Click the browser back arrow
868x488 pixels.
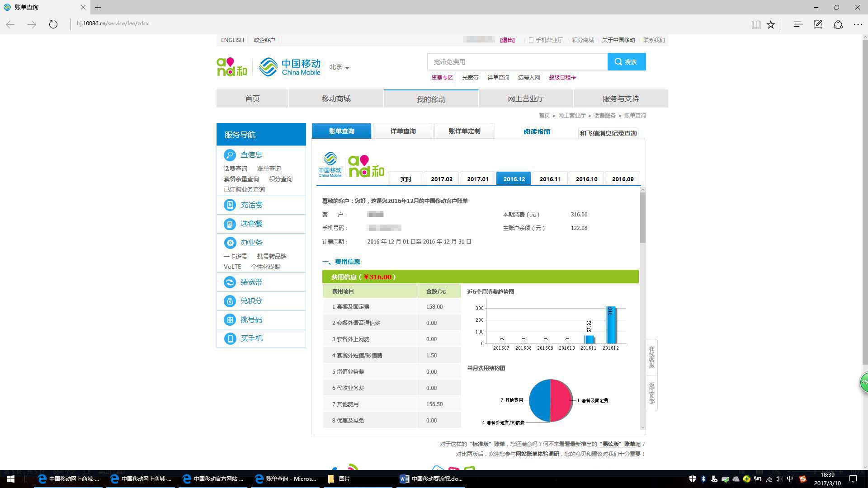(10, 24)
